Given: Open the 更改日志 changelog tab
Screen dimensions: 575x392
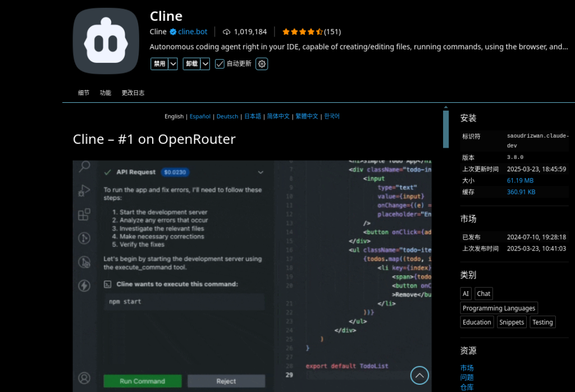Looking at the screenshot, I should tap(133, 93).
